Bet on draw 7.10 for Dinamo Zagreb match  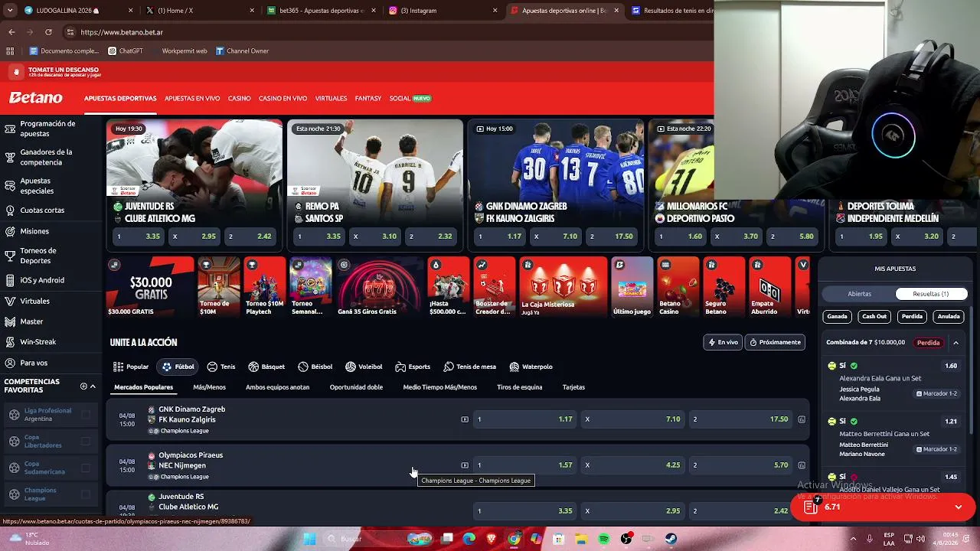632,419
